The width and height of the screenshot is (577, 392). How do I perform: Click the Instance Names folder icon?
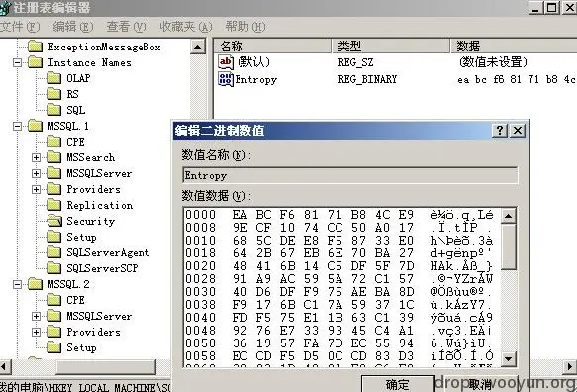(36, 62)
